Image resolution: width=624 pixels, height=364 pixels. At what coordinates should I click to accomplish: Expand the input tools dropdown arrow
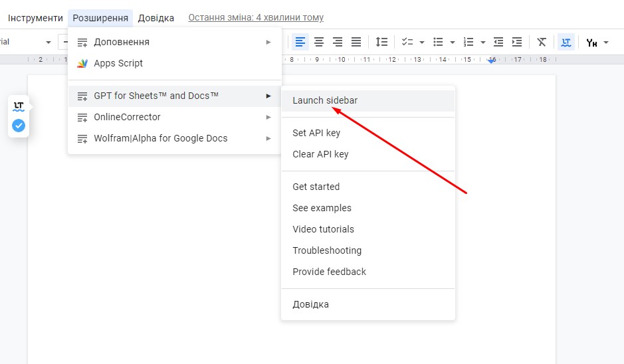pos(606,42)
